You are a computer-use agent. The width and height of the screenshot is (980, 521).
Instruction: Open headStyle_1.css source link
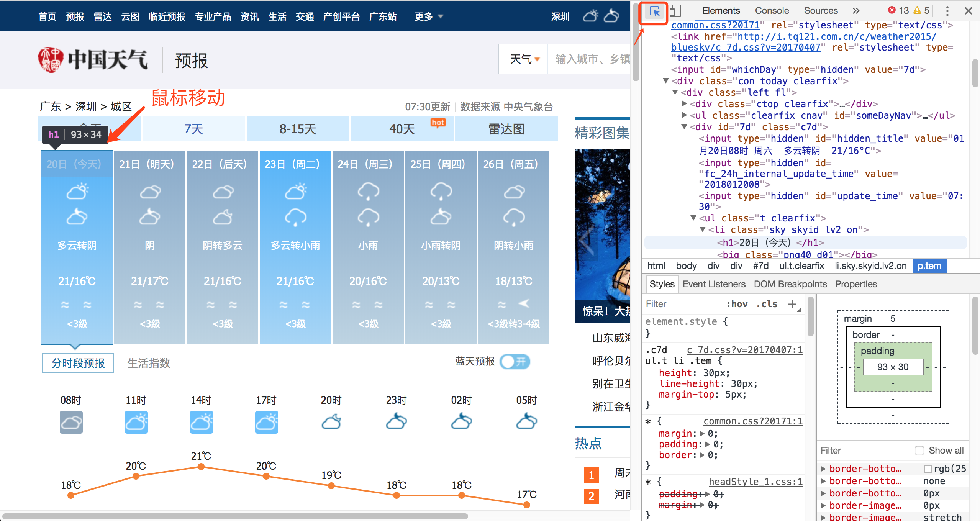[x=755, y=482]
